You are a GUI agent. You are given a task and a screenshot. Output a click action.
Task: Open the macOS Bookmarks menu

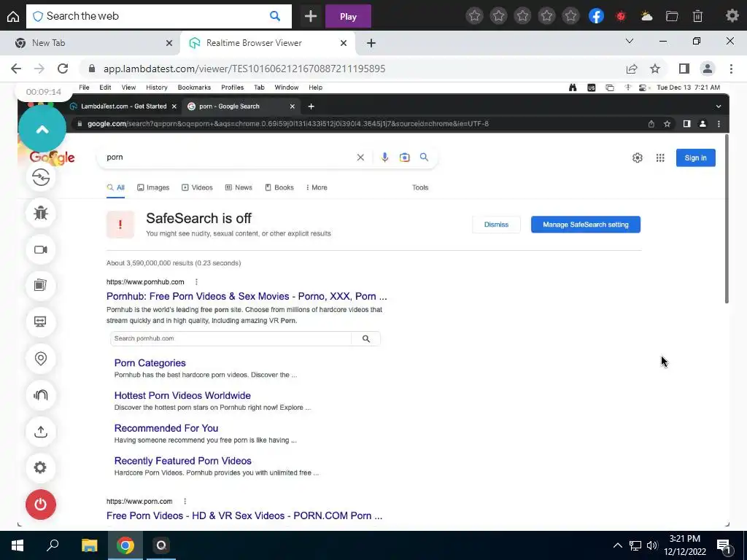[x=194, y=87]
